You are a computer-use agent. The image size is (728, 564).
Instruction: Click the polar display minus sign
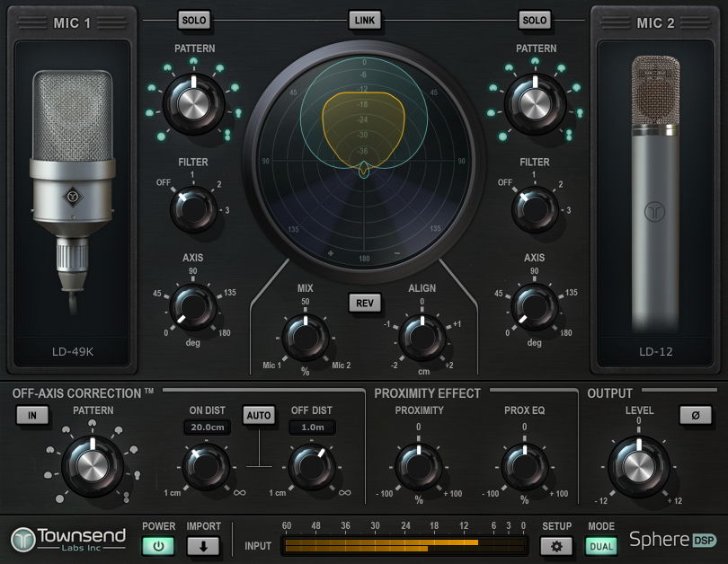tap(397, 253)
